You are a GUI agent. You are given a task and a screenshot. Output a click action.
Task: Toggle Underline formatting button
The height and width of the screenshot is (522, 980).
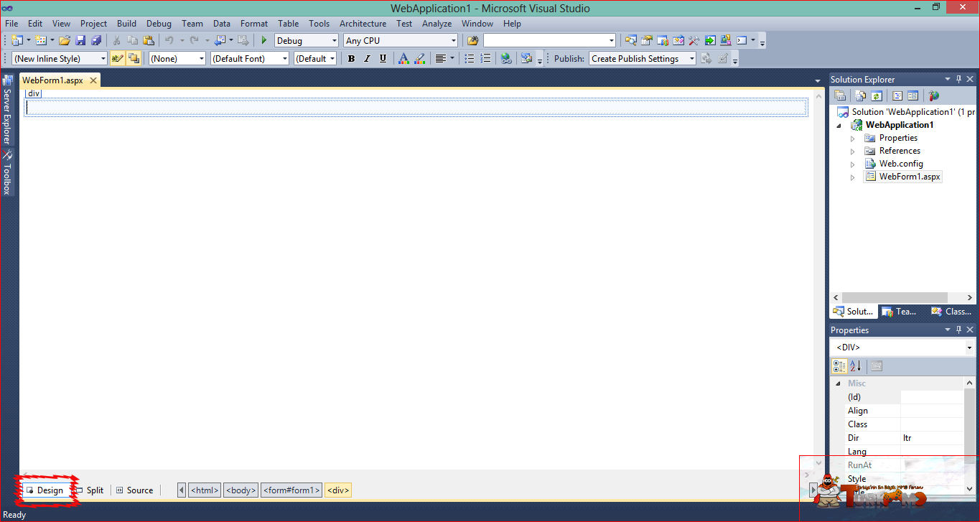pyautogui.click(x=383, y=59)
